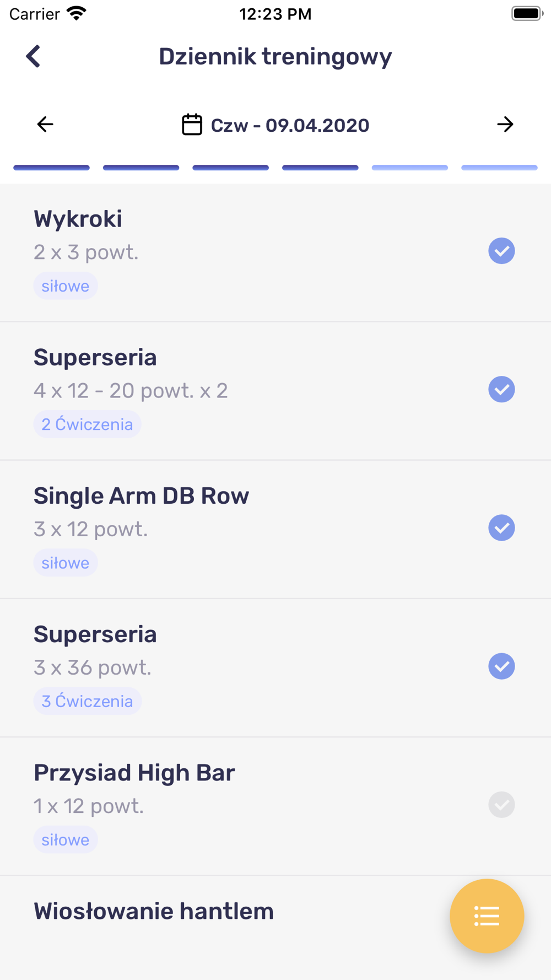This screenshot has height=980, width=551.
Task: Tap the battery status icon
Action: click(x=527, y=13)
